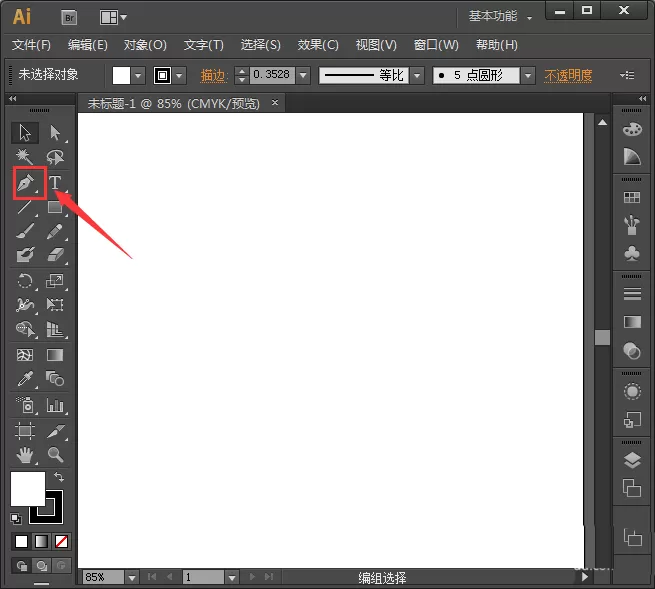
Task: Select the Blend tool
Action: 55,379
